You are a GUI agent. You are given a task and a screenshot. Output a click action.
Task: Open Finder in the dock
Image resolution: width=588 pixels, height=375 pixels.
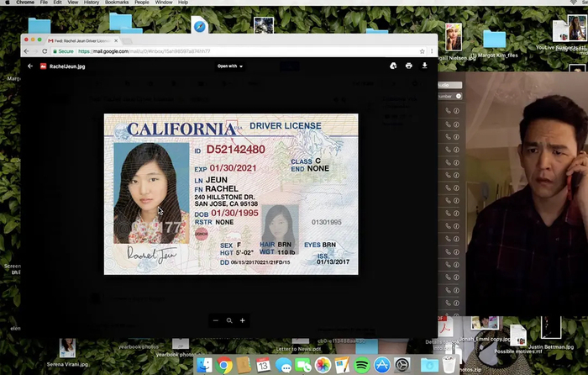206,365
